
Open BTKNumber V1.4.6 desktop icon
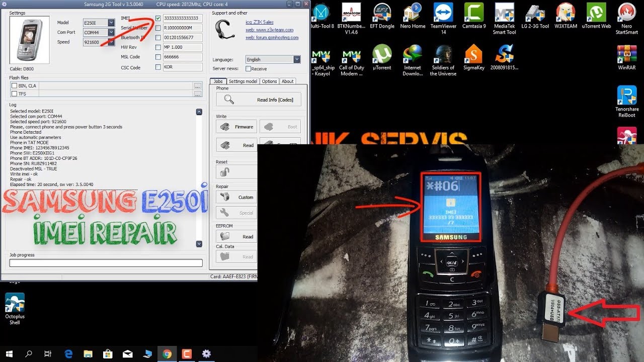(352, 19)
